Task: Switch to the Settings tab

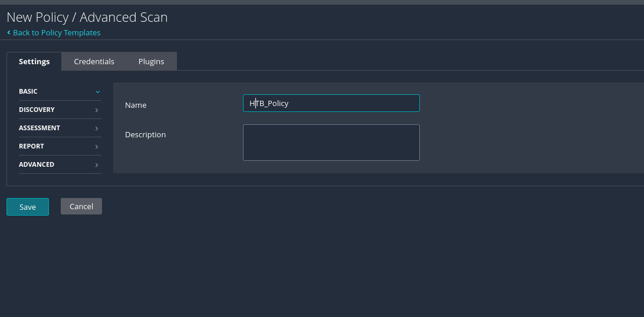Action: click(x=34, y=61)
